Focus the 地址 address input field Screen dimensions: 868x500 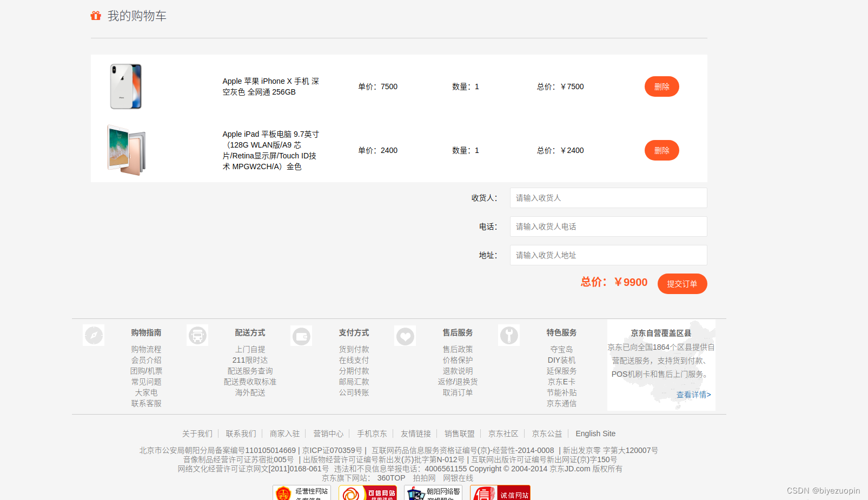608,255
